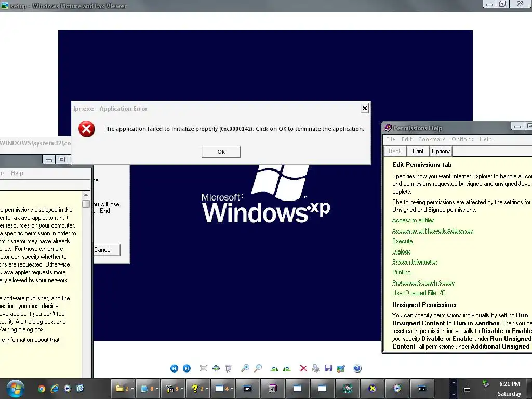Open 'Protected Scratch Space' help link
This screenshot has height=399, width=532.
[423, 283]
